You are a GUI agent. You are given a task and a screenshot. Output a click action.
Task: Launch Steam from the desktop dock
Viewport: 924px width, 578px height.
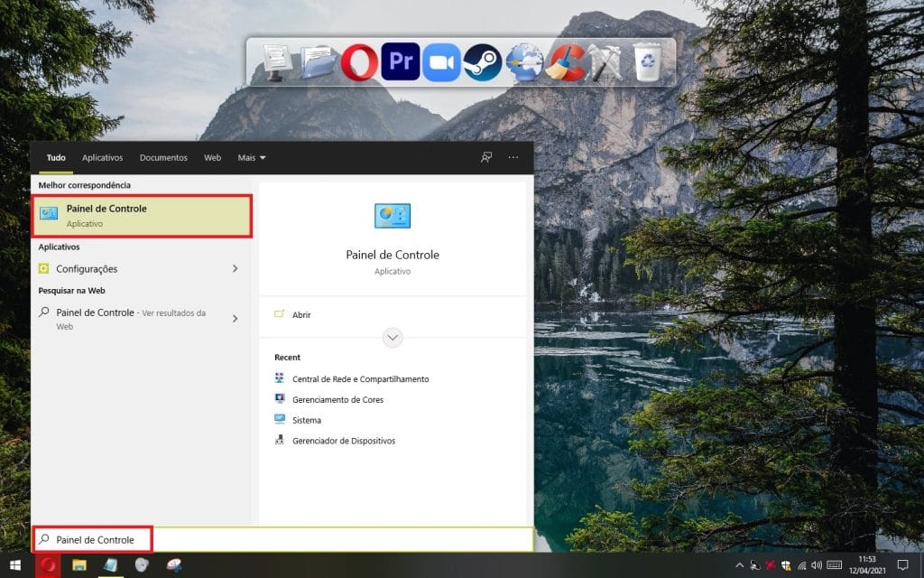coord(482,62)
